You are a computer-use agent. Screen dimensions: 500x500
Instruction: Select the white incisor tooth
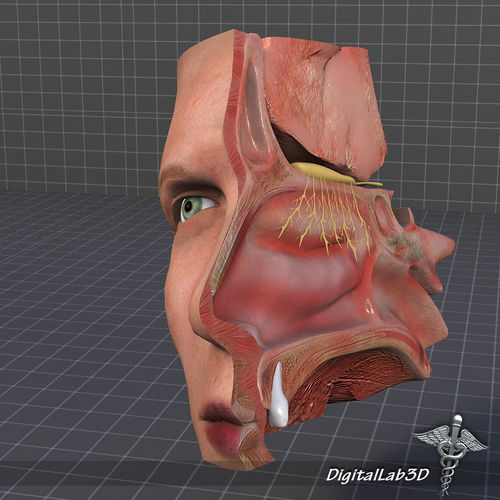pyautogui.click(x=278, y=397)
